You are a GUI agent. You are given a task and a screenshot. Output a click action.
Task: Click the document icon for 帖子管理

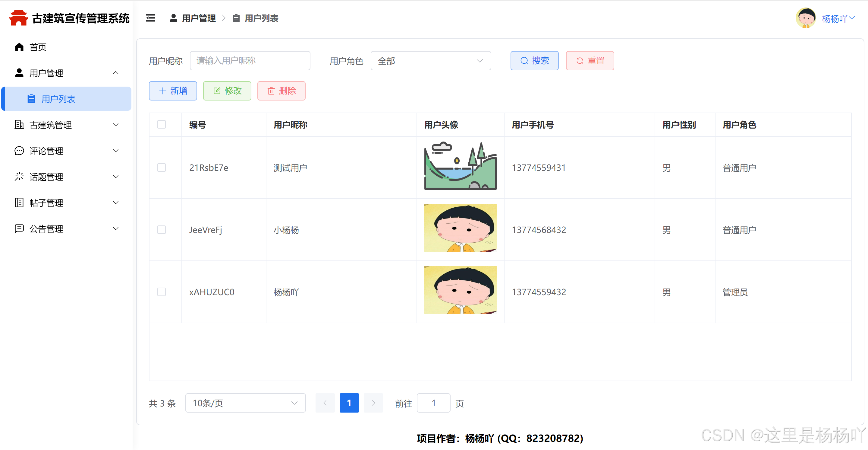[x=19, y=203]
